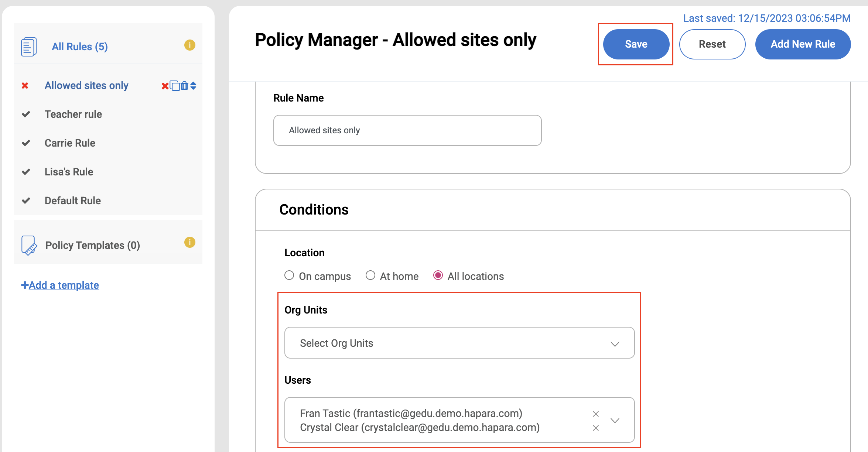Click the checkmark beside Teacher rule
Image resolution: width=868 pixels, height=452 pixels.
tap(26, 114)
